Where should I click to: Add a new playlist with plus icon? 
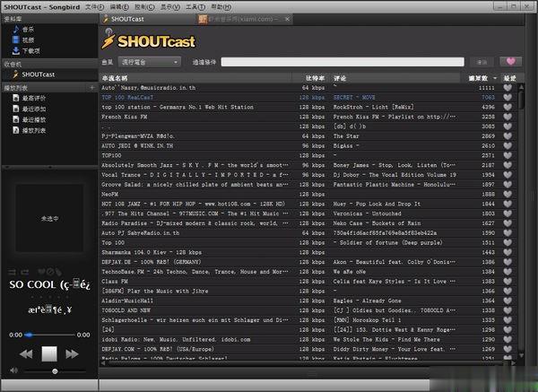[x=92, y=88]
